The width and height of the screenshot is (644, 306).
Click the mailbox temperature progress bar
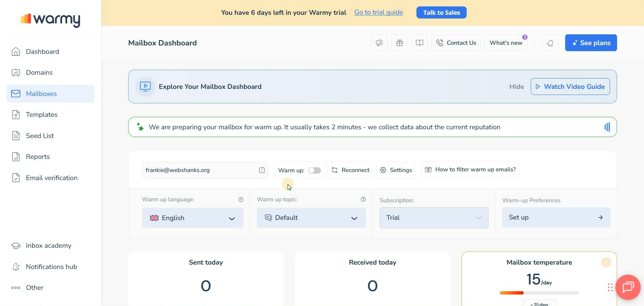click(539, 293)
